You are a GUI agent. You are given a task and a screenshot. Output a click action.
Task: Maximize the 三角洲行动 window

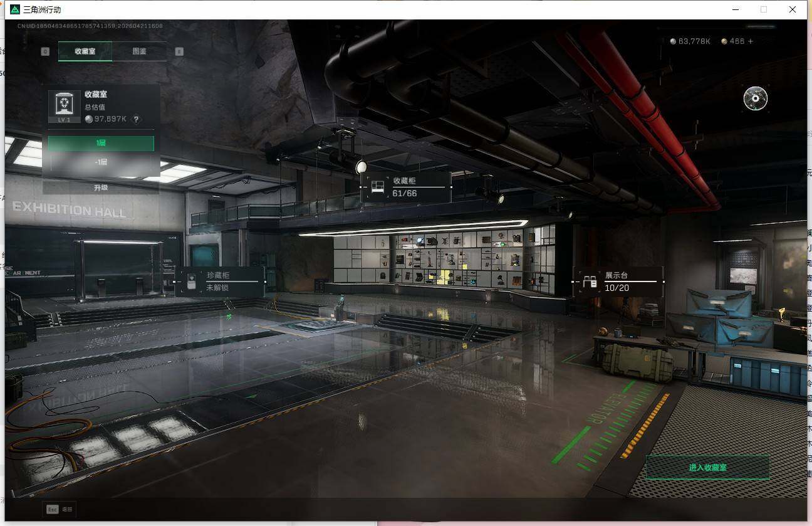764,9
